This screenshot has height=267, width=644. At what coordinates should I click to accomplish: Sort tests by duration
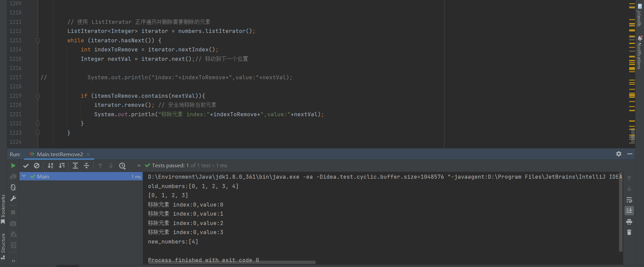click(x=62, y=166)
